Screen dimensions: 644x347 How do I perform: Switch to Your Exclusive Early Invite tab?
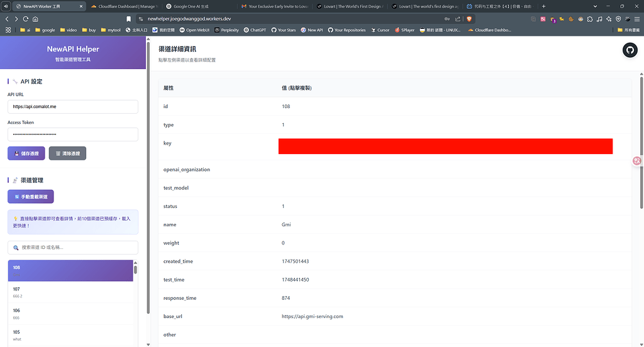point(274,6)
